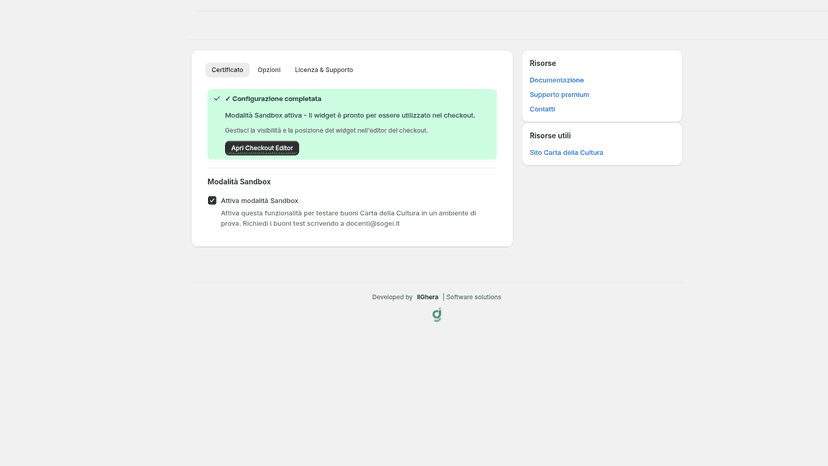Open the Documentazione link
Screen dimensions: 828x466
coord(557,80)
